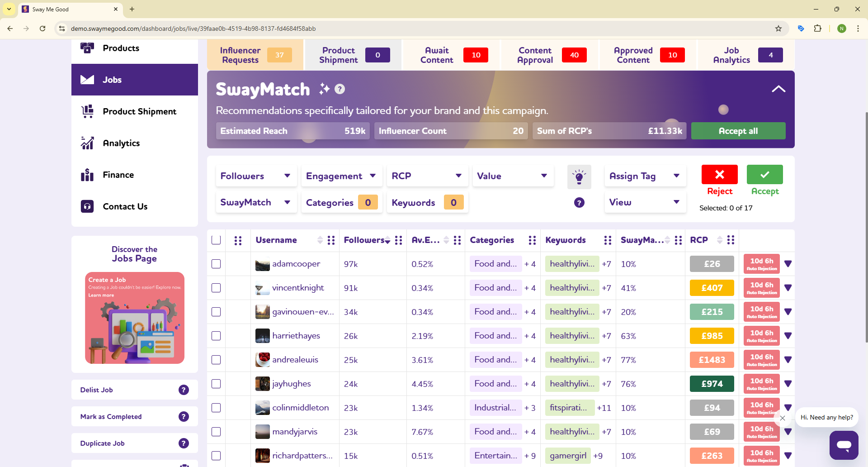Image resolution: width=868 pixels, height=467 pixels.
Task: Click the Product Shipment sidebar icon
Action: pos(87,111)
